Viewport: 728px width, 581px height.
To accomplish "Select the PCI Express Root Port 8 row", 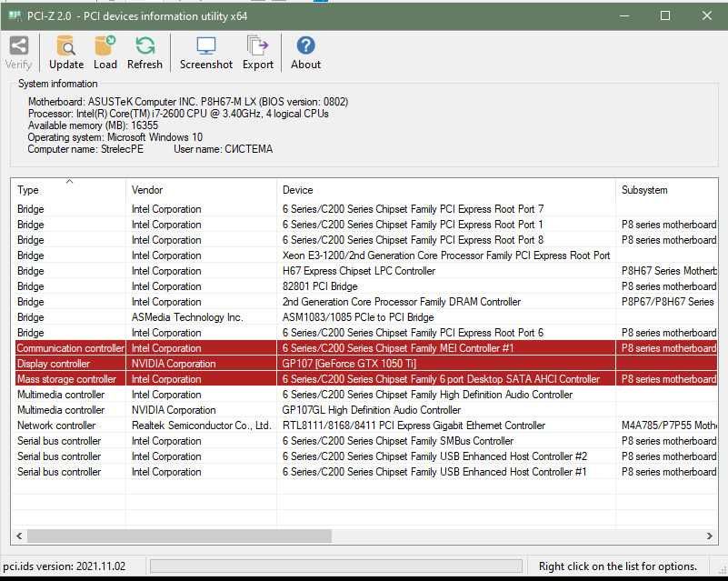I will click(x=366, y=240).
